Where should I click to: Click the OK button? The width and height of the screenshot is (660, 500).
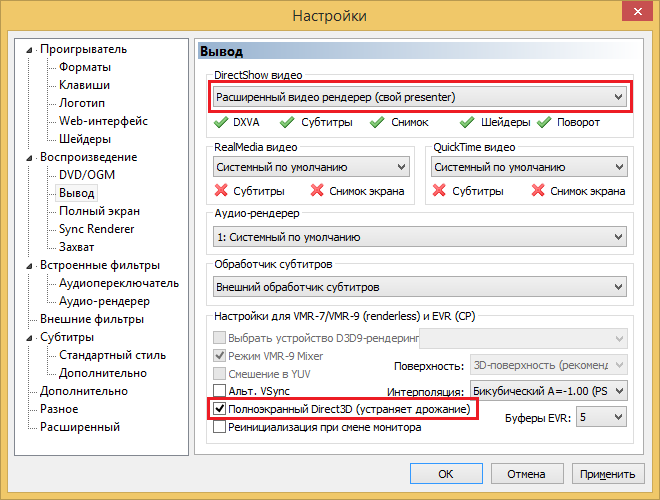446,474
